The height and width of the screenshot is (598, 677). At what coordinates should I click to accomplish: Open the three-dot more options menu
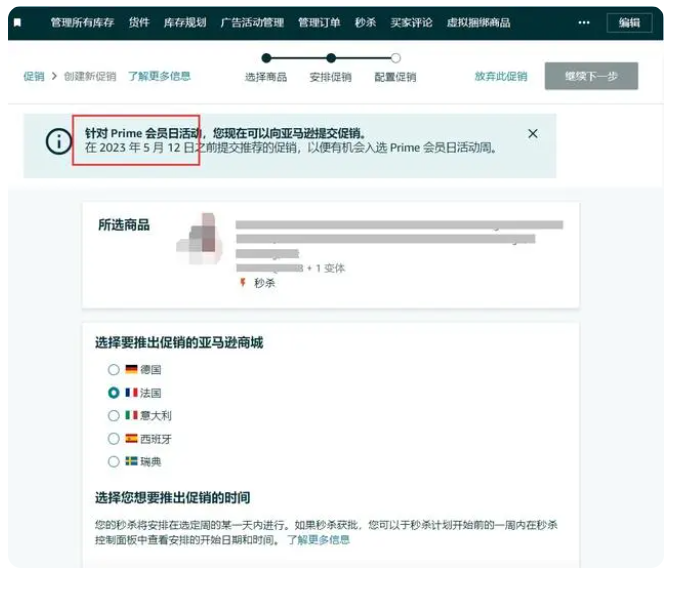tap(584, 23)
